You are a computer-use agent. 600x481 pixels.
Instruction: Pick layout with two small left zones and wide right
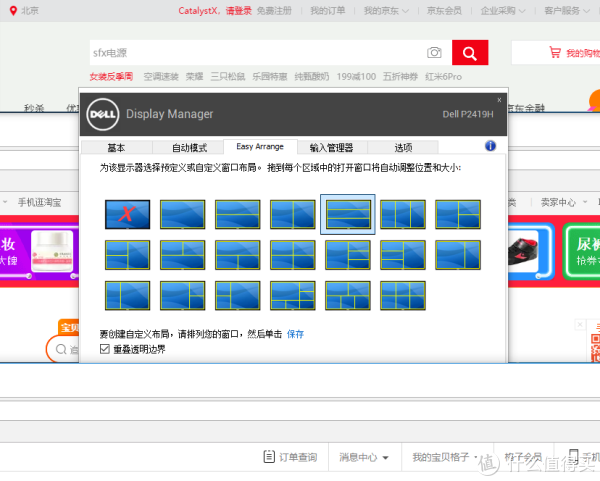[238, 295]
